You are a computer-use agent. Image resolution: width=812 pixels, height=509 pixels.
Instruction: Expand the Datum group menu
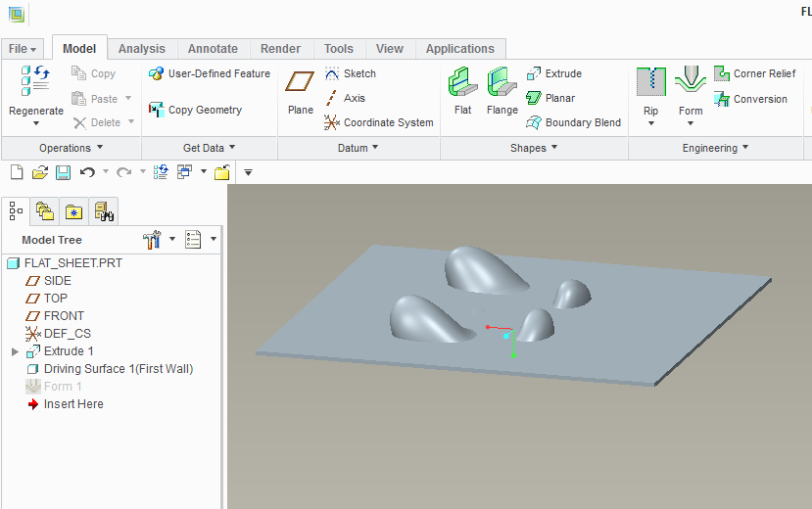pos(358,148)
